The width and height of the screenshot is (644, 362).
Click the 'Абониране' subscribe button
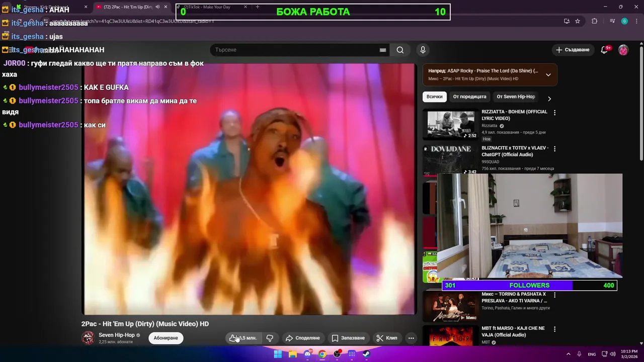tap(166, 338)
